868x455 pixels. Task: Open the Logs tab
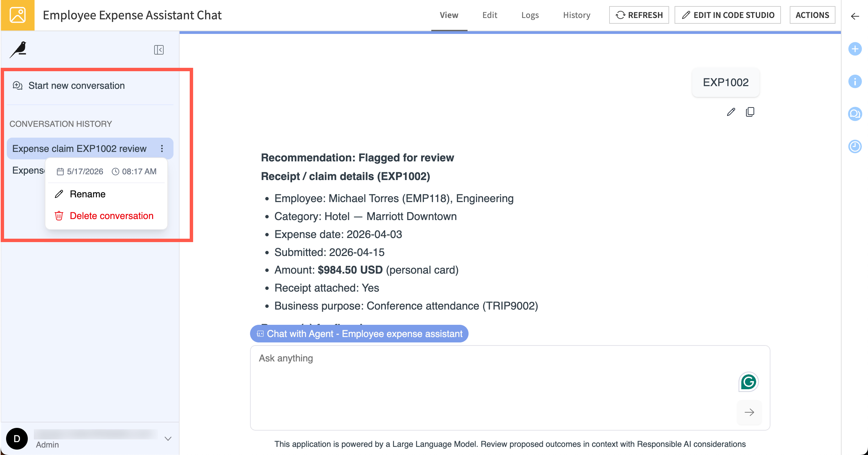tap(530, 15)
